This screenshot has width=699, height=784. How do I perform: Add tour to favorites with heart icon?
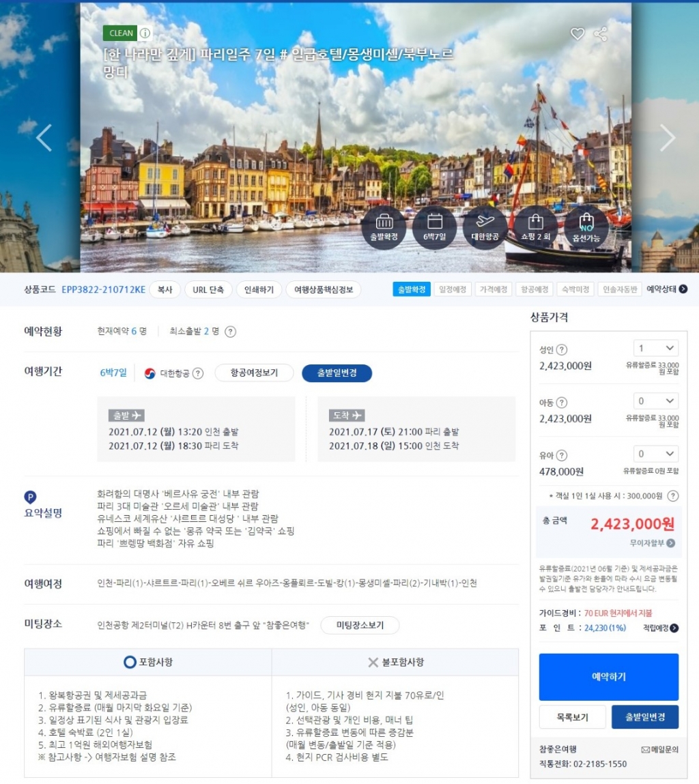(x=577, y=34)
